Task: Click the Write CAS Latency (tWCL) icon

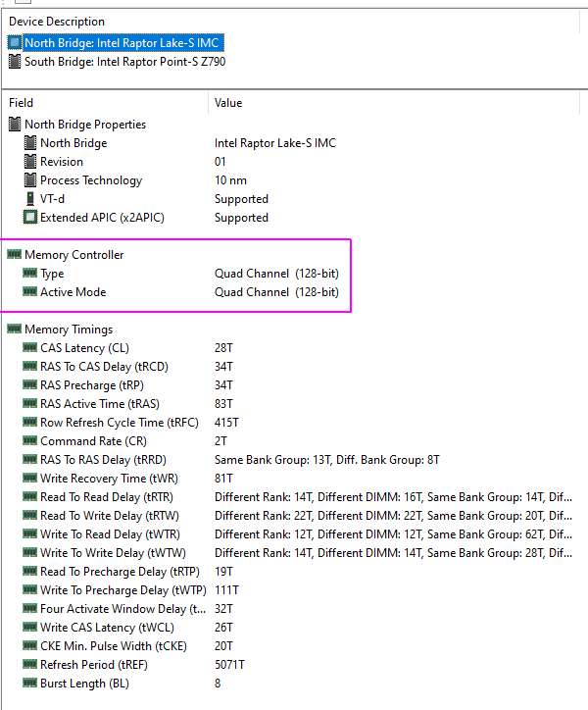Action: [29, 627]
